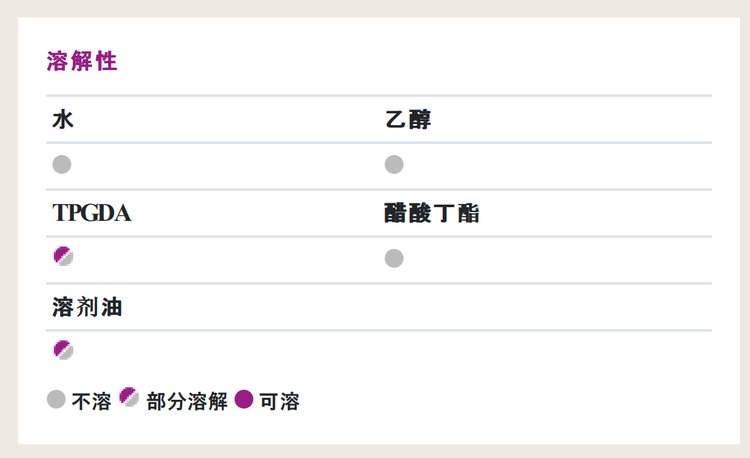Screen dimensions: 750x458
Task: Click the 不溶 legend text
Action: click(x=91, y=401)
